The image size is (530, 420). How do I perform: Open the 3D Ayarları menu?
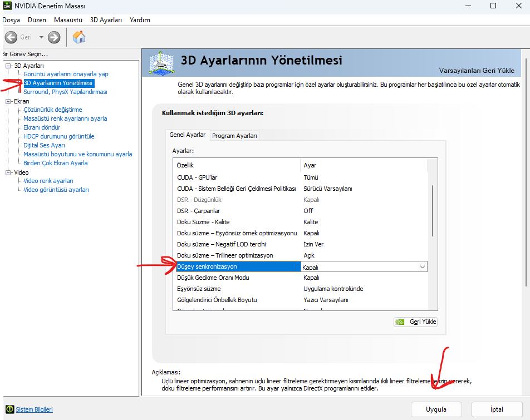(106, 20)
